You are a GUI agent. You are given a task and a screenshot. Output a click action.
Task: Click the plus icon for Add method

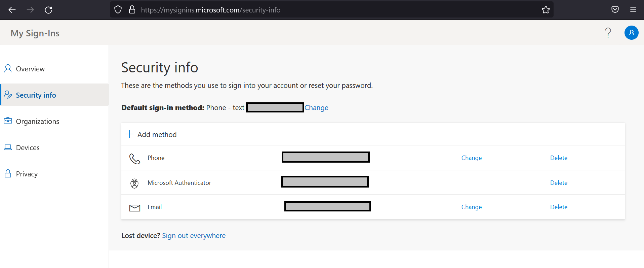[129, 134]
